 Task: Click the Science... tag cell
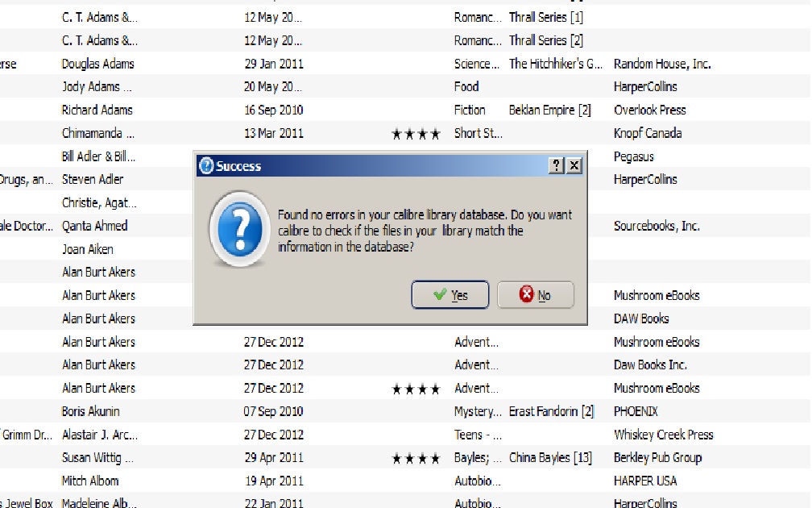point(476,64)
